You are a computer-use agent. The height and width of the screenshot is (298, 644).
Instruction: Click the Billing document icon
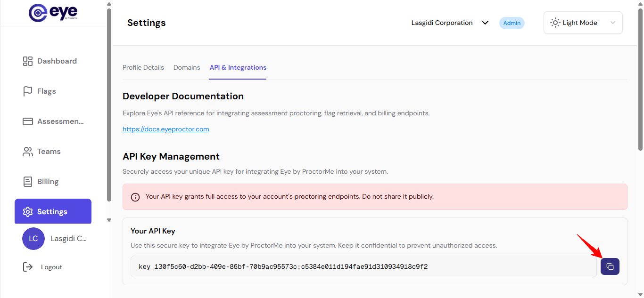pos(28,182)
